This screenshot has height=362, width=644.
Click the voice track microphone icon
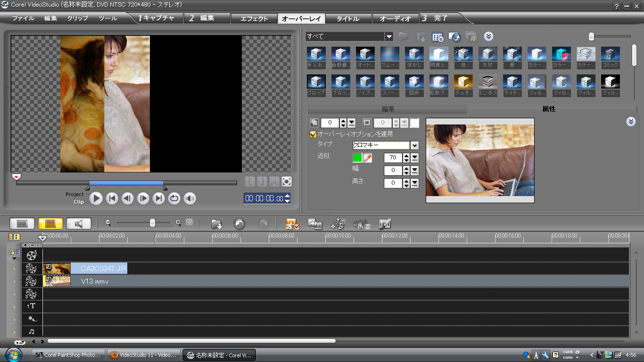pyautogui.click(x=32, y=319)
